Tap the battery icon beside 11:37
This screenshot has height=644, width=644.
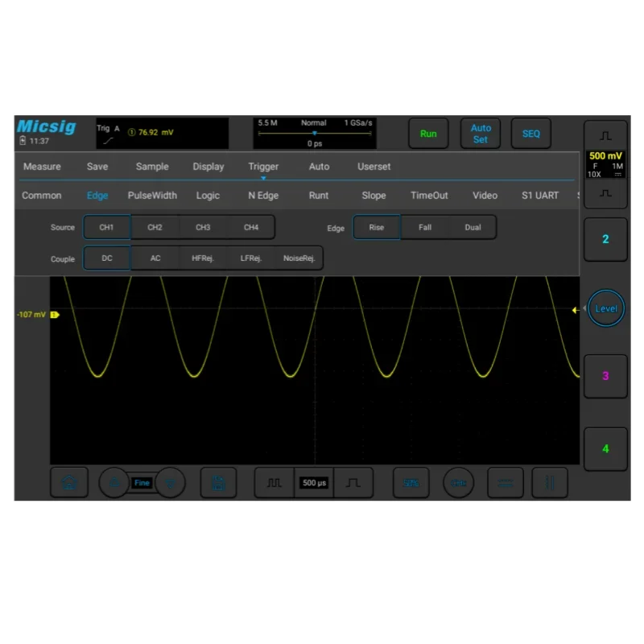23,140
